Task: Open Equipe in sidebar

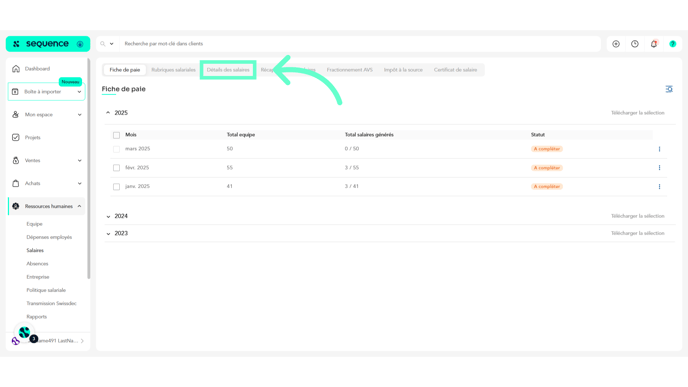Action: click(34, 224)
